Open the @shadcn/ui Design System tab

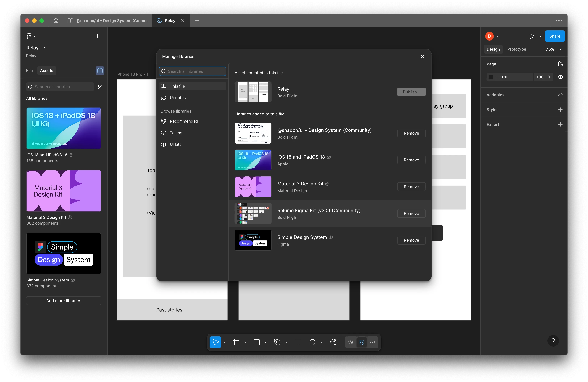pos(108,21)
